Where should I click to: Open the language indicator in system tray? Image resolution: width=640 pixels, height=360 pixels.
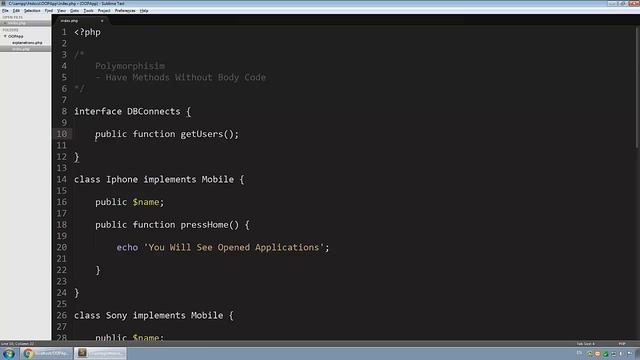[x=579, y=353]
